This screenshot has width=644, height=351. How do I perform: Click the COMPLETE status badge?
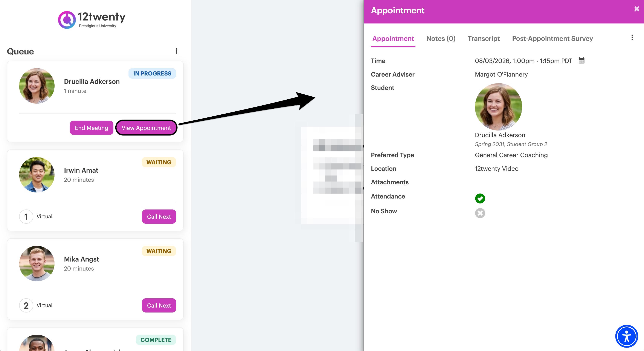(x=156, y=340)
